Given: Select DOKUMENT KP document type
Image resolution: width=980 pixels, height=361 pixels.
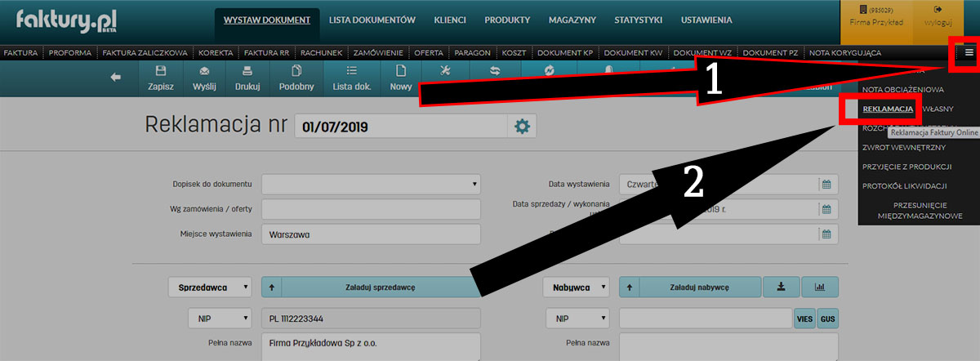Looking at the screenshot, I should point(565,52).
